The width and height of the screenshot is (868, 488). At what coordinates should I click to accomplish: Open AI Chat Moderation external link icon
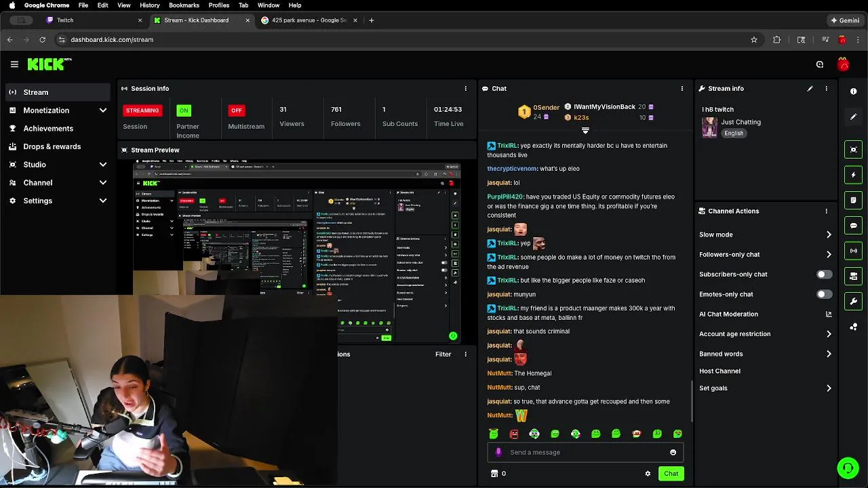829,314
